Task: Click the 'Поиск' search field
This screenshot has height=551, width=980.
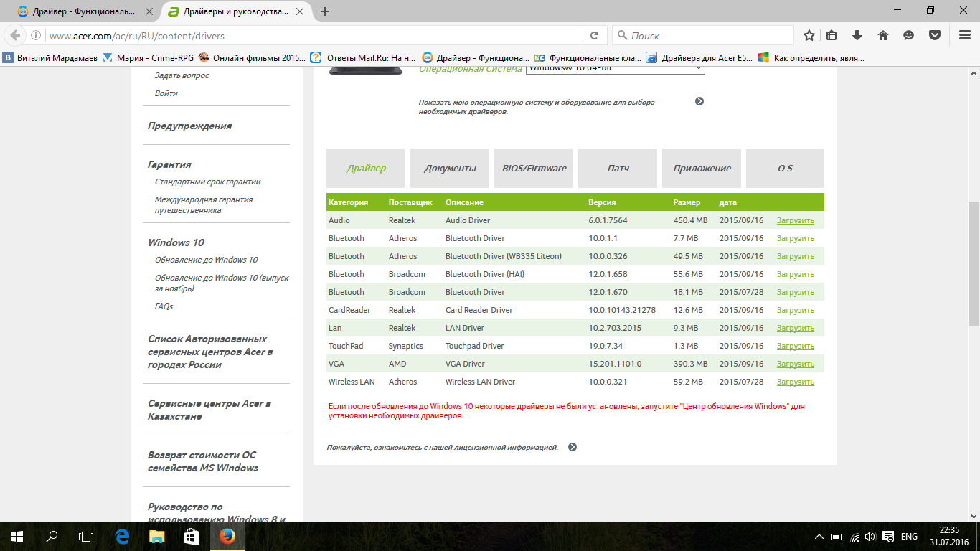Action: (x=703, y=35)
